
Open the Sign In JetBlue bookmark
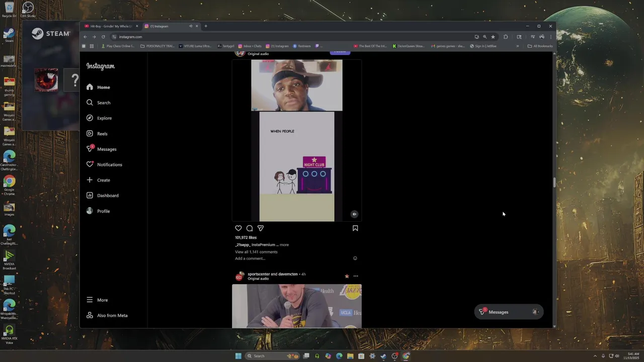click(x=483, y=46)
